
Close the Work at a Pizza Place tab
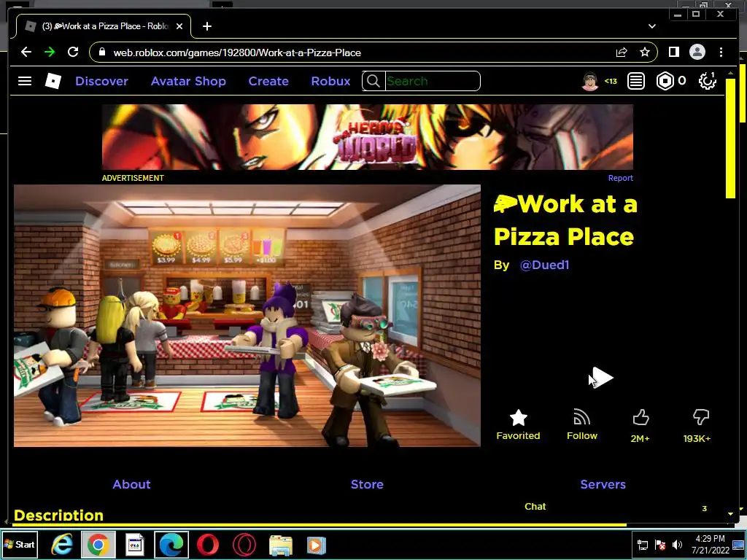(x=179, y=26)
